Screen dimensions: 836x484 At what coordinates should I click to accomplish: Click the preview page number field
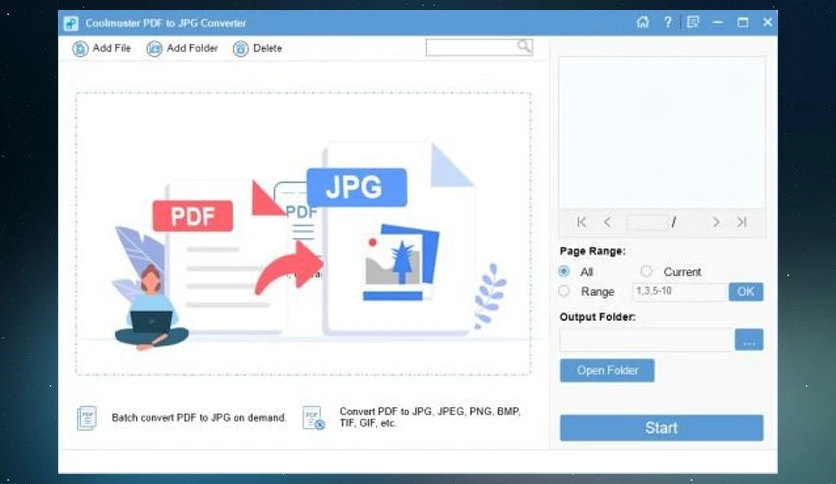pos(647,222)
